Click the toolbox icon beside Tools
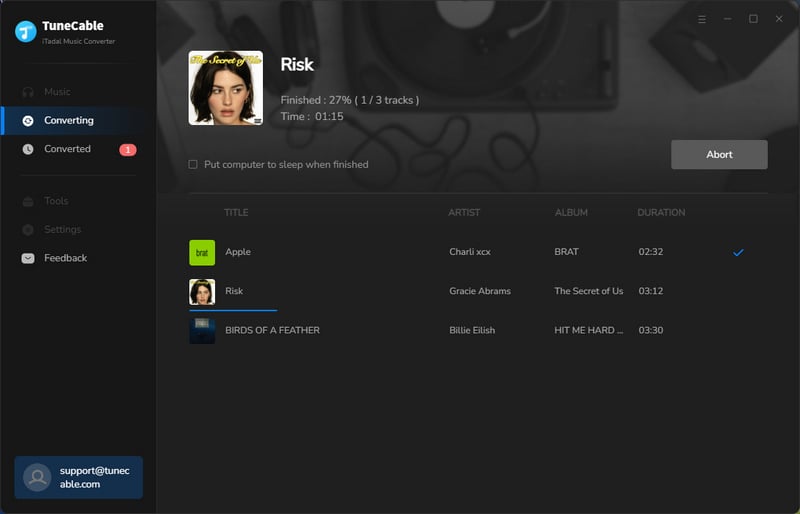Screen dimensions: 800x514 point(28,202)
